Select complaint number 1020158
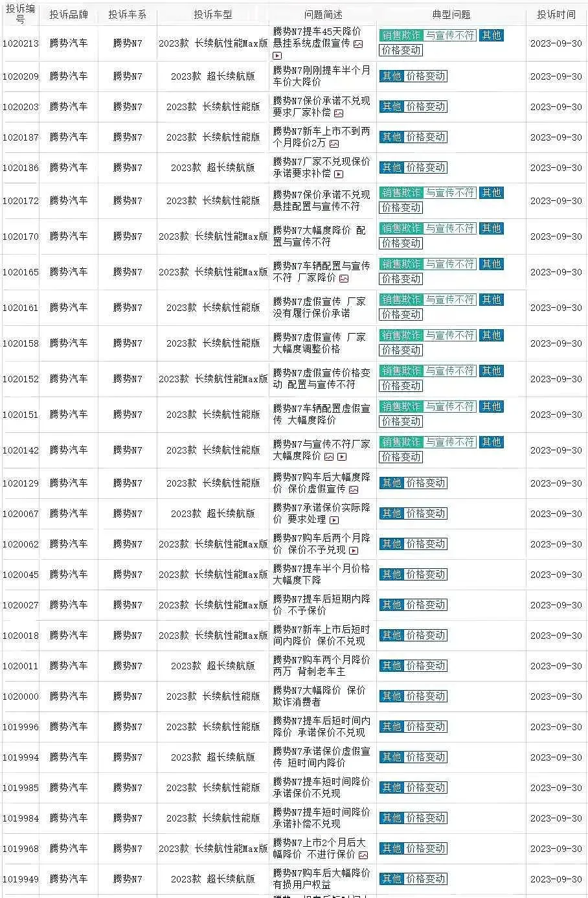Viewport: 588px width, 898px height. tap(21, 343)
